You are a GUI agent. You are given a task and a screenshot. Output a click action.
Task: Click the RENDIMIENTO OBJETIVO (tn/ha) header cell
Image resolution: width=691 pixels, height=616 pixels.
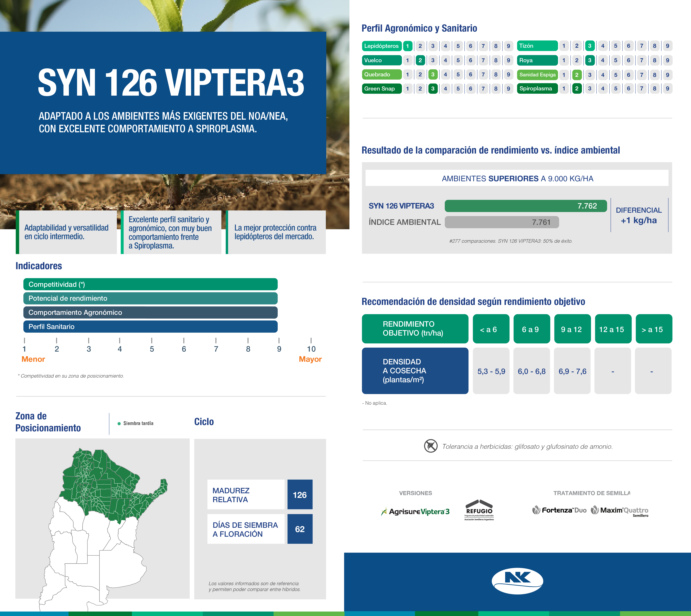[x=415, y=329]
